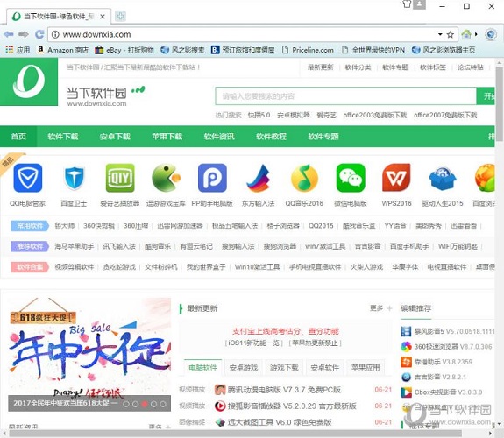The image size is (504, 438).
Task: Open the Amazon 商店 bookmark
Action: tap(63, 50)
